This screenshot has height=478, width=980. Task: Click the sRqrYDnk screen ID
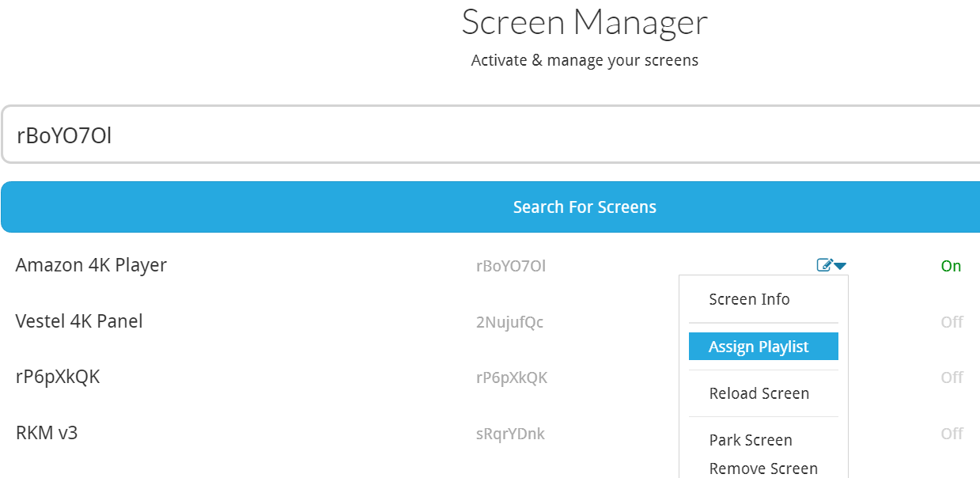pos(509,434)
